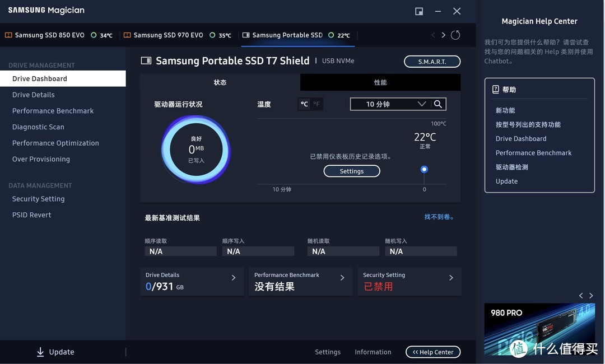
Task: Click the temperature graph data point marker
Action: coord(424,169)
